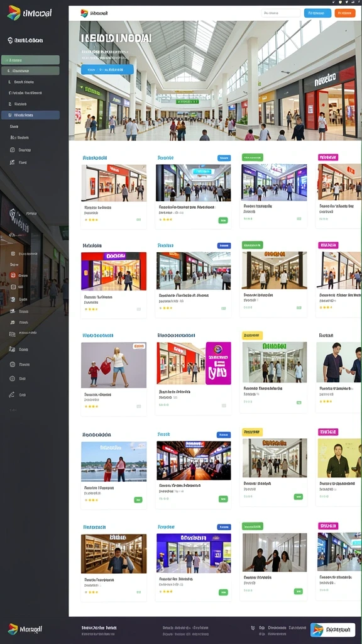The width and height of the screenshot is (362, 644).
Task: Click the shield icon in the top-right system tray
Action: 340,2
